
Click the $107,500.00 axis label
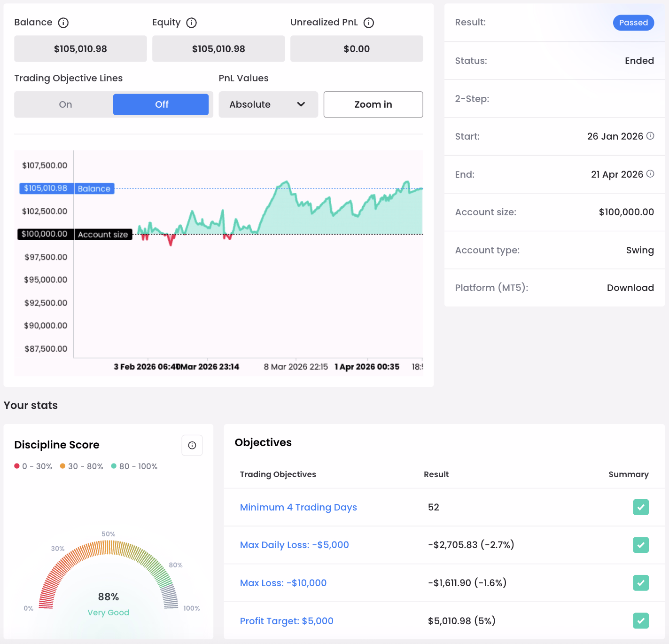point(45,165)
